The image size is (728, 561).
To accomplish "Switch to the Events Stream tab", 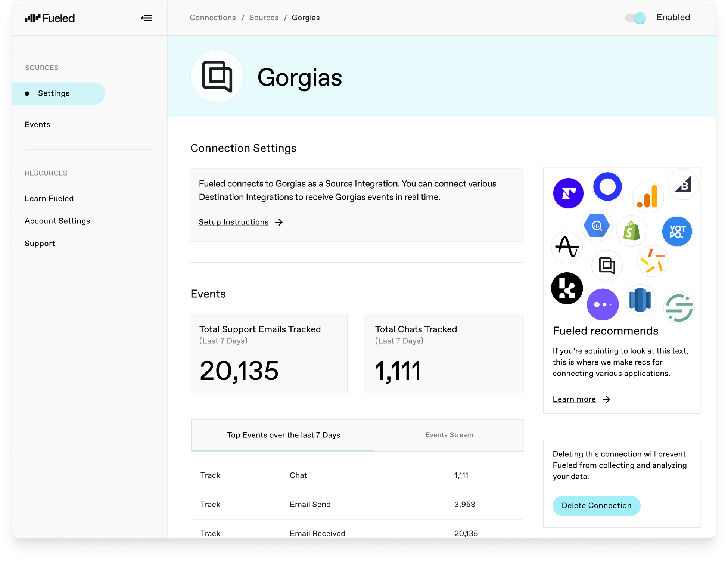I will coord(449,435).
